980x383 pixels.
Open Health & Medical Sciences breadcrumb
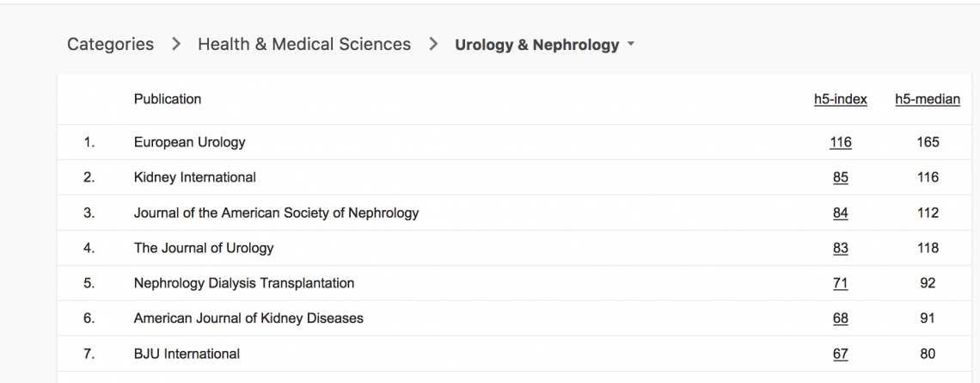point(304,44)
